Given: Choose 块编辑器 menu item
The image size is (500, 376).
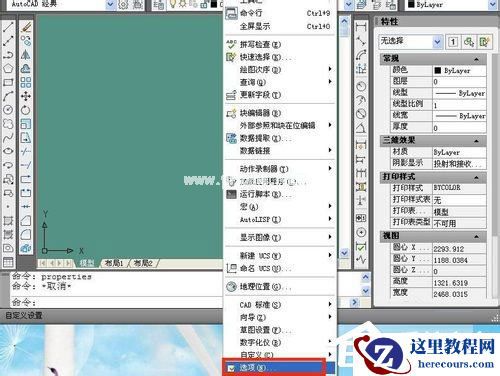Looking at the screenshot, I should coord(280,113).
